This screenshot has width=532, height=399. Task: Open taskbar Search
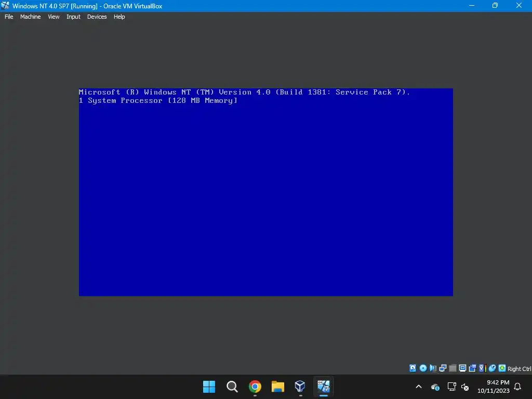[x=232, y=387]
